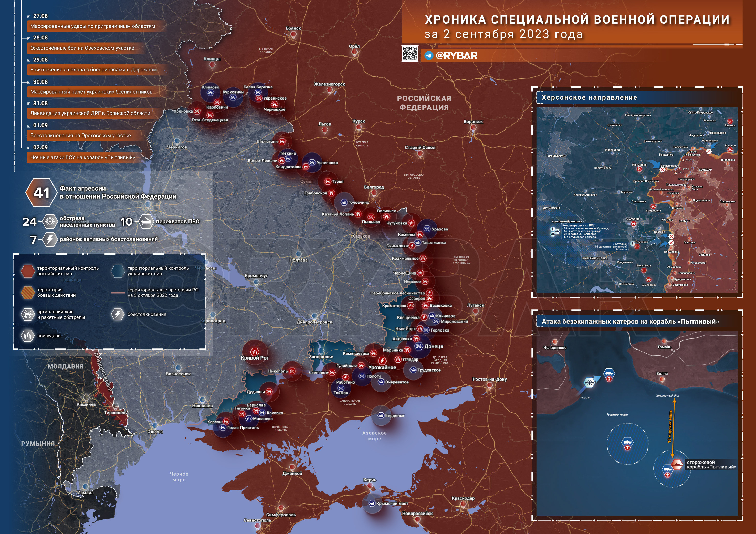Viewport: 756px width, 534px height.
Task: Click the red Russian territorial control legend swatch
Action: coord(28,271)
